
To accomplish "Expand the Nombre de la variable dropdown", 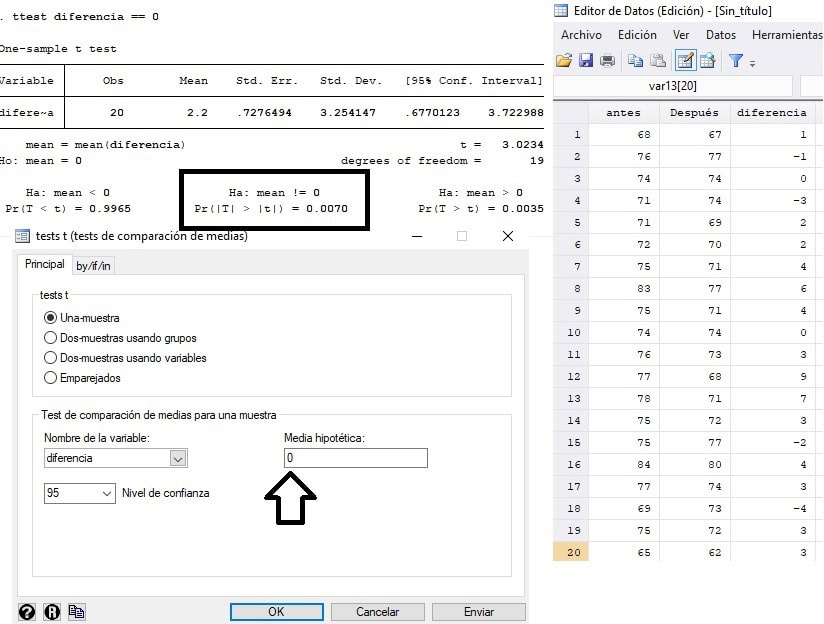I will click(178, 458).
